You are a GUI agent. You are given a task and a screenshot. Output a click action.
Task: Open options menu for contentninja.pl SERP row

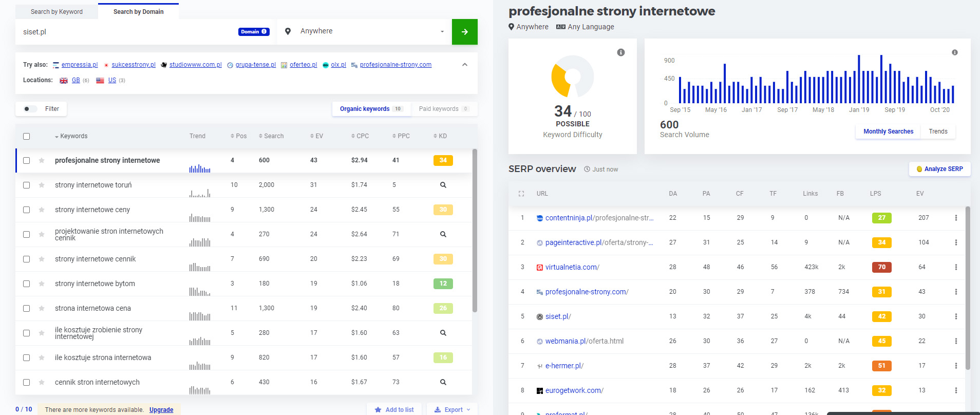pos(956,218)
